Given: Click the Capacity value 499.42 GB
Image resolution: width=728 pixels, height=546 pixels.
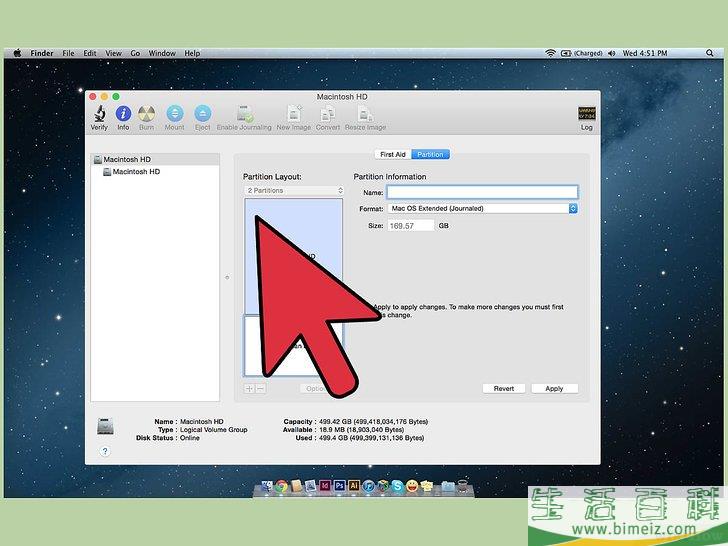Looking at the screenshot, I should click(x=373, y=422).
